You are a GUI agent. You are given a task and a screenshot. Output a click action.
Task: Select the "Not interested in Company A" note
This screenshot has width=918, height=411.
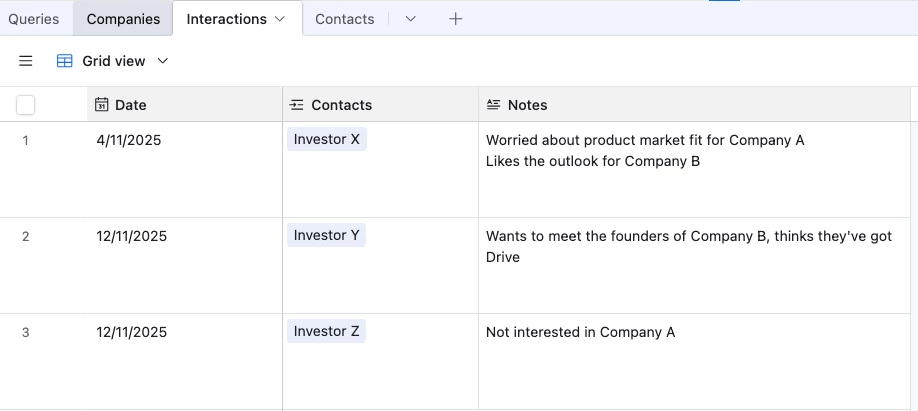[x=580, y=332]
